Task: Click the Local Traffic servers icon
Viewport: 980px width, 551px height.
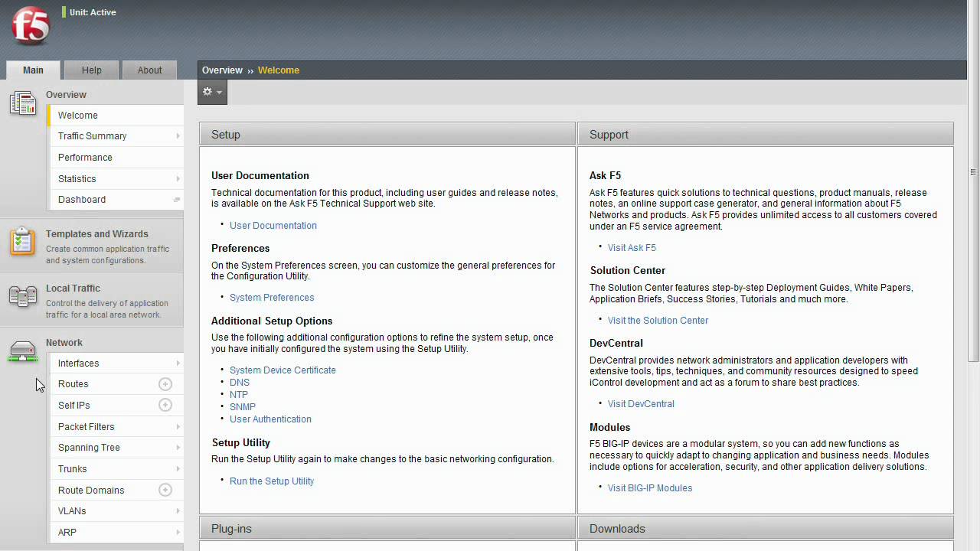Action: (22, 296)
